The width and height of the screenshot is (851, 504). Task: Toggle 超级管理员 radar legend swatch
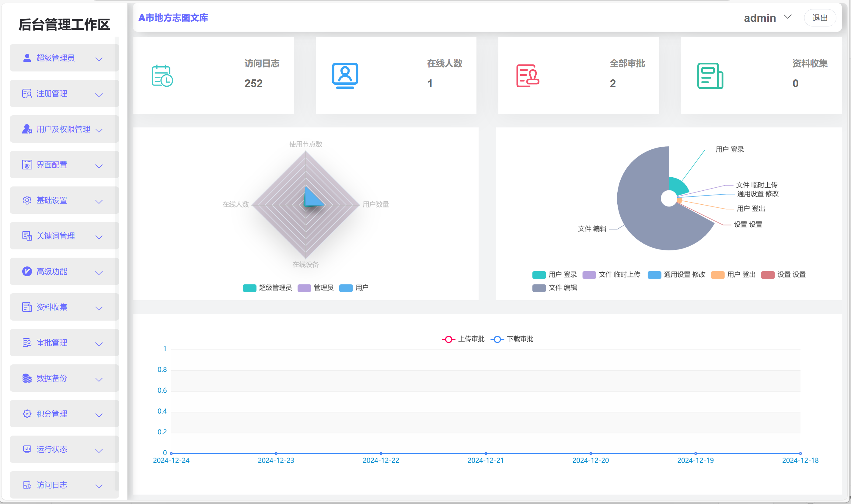click(249, 288)
